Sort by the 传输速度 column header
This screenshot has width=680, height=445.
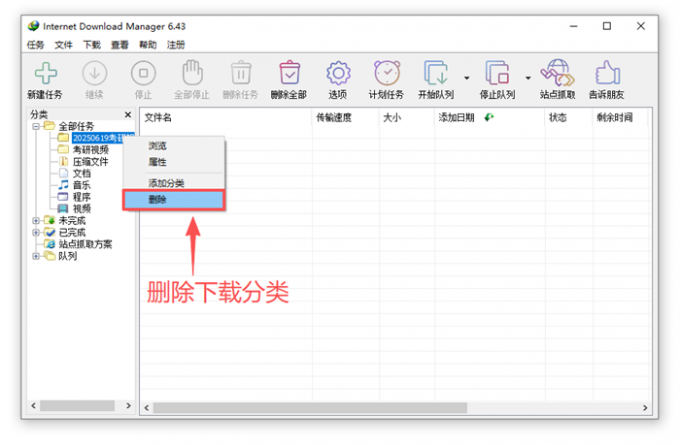[346, 118]
